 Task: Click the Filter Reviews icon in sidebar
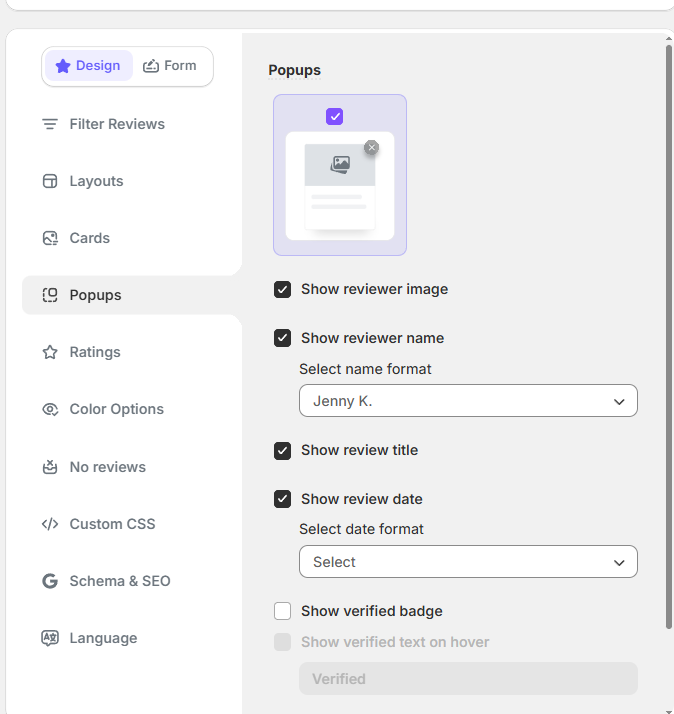point(50,124)
